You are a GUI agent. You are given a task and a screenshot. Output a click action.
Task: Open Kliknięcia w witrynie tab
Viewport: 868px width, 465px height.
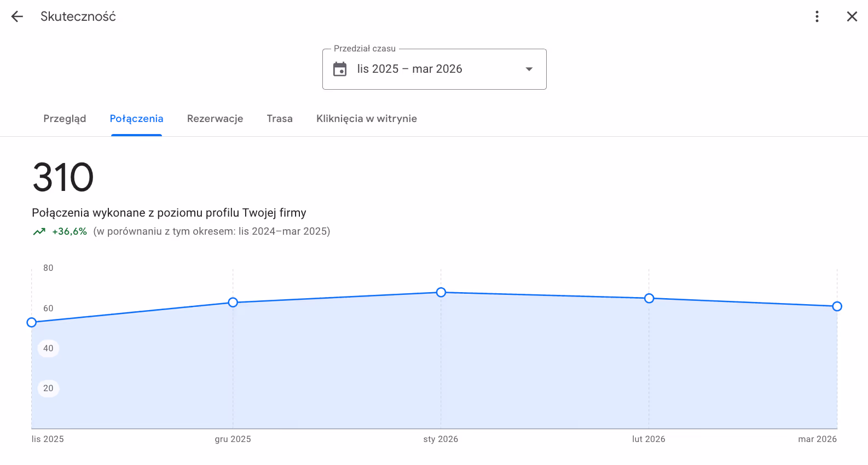pyautogui.click(x=367, y=119)
